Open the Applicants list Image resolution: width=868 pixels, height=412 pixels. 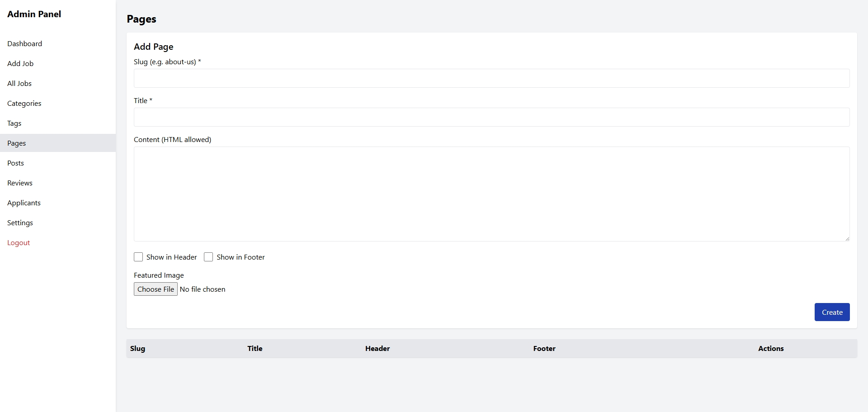pos(24,203)
